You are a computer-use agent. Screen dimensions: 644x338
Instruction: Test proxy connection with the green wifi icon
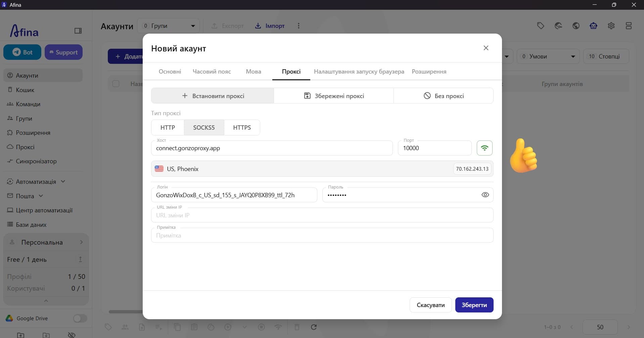(x=485, y=148)
